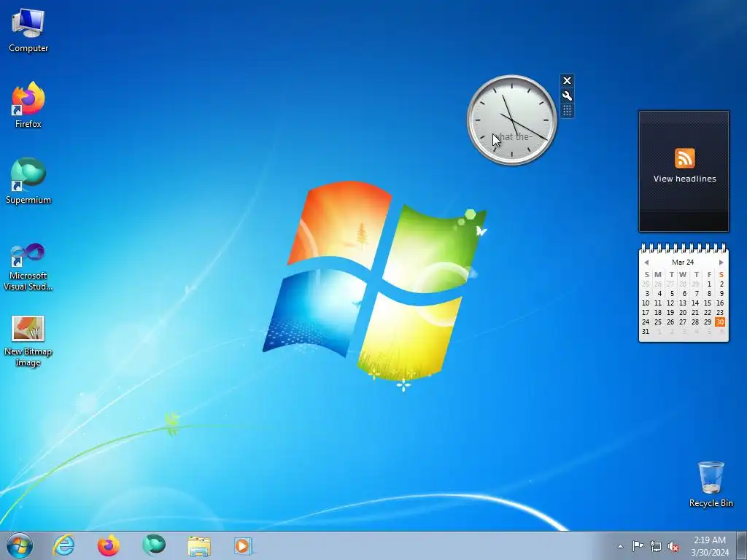The image size is (747, 560).
Task: Click View headlines in feed gadget
Action: coord(684,179)
